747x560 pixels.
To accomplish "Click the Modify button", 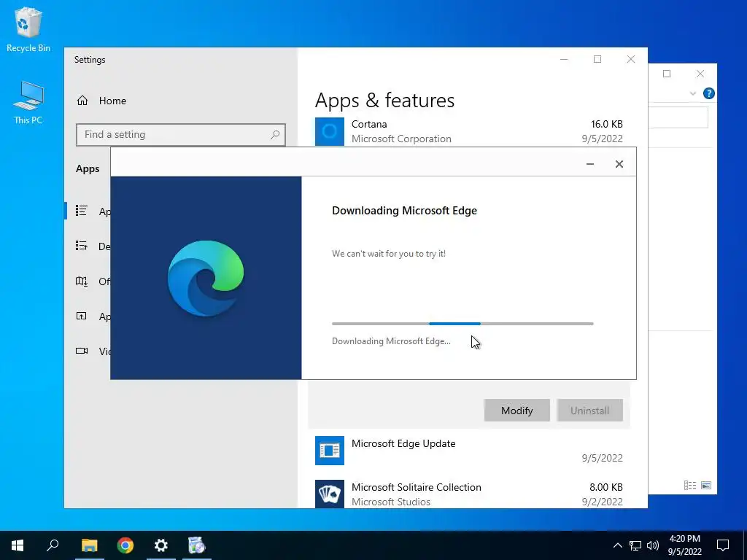I will (x=517, y=411).
